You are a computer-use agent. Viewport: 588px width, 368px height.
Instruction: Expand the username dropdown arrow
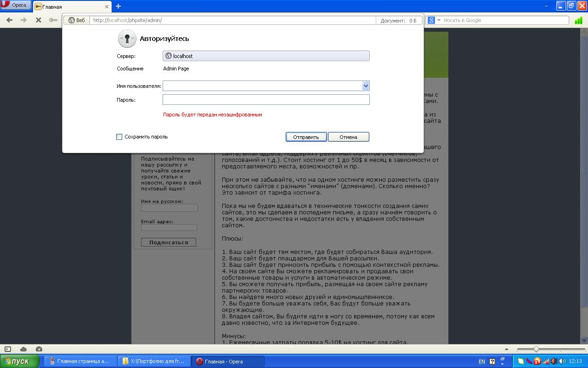tap(366, 86)
